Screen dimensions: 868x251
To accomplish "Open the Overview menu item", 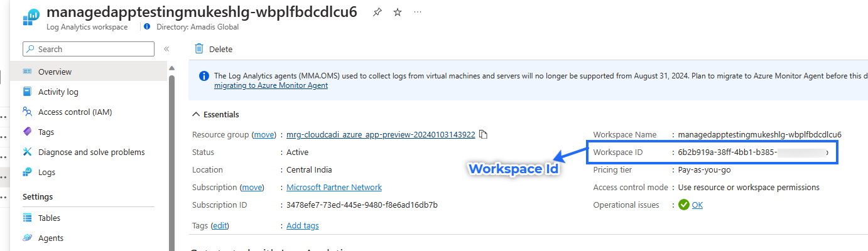I will click(55, 72).
